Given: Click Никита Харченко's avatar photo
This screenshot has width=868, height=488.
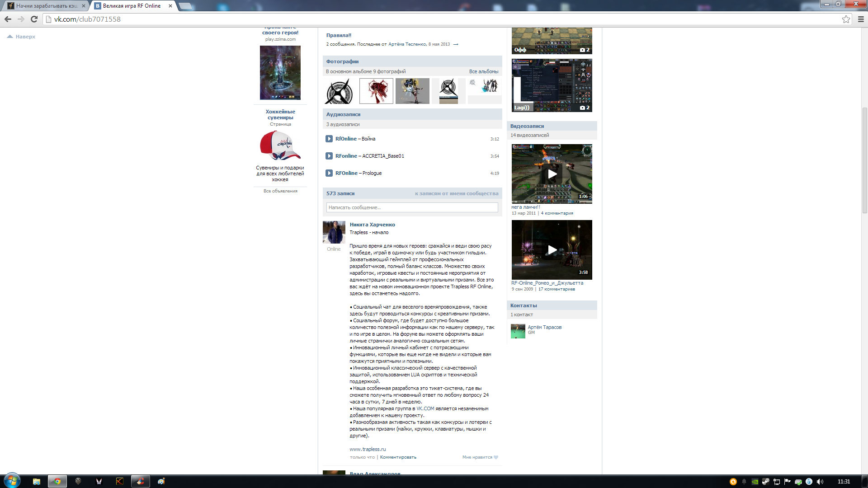Looking at the screenshot, I should tap(334, 232).
